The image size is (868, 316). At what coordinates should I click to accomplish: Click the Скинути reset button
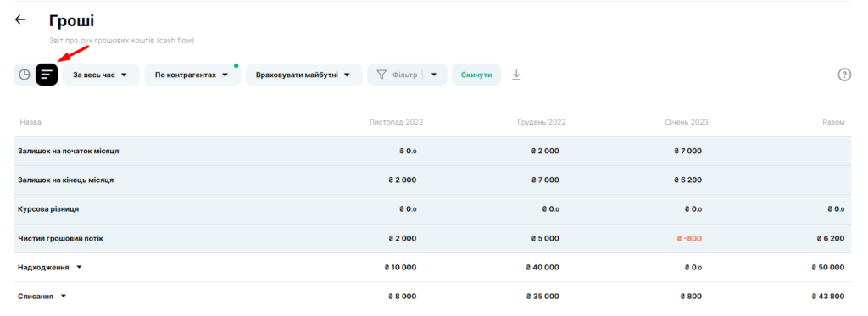point(476,75)
